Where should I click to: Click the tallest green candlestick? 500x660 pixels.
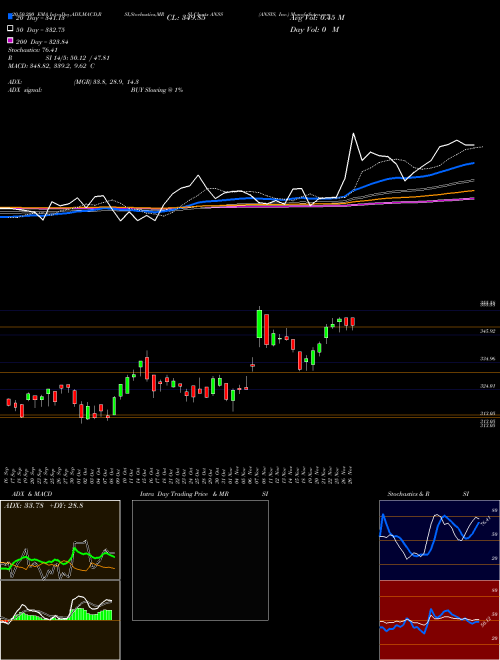coord(259,324)
